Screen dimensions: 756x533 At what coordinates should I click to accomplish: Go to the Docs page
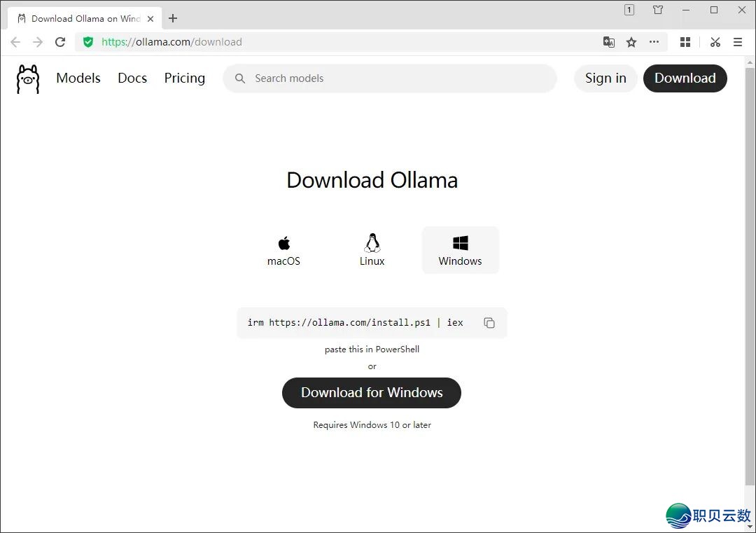pyautogui.click(x=132, y=78)
